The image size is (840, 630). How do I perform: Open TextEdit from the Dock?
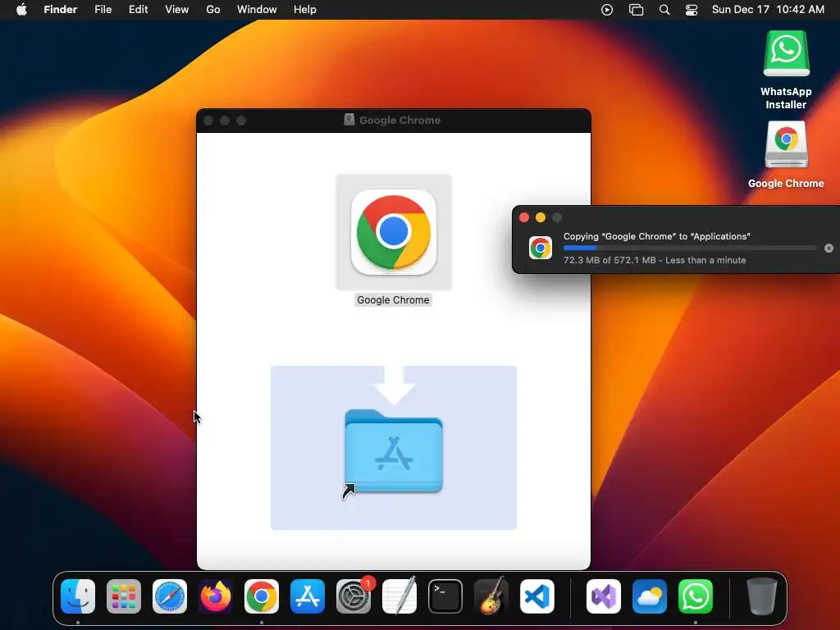tap(399, 596)
